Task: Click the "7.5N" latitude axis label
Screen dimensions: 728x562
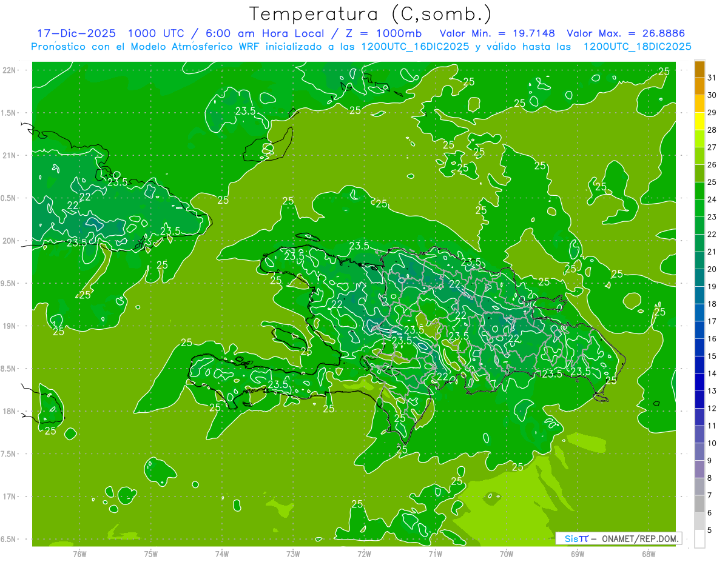Action: [9, 454]
